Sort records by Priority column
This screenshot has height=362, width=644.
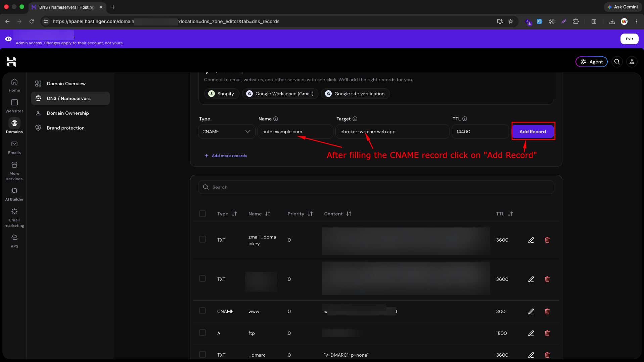tap(310, 214)
